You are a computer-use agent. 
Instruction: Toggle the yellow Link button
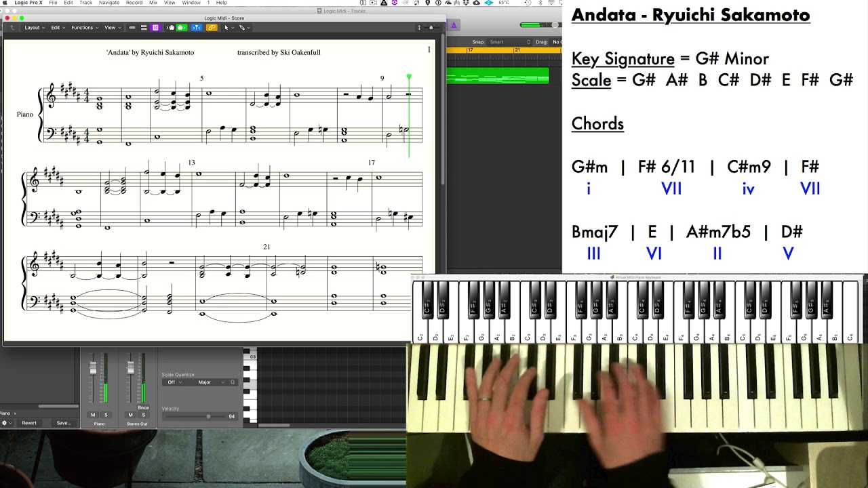pos(212,28)
